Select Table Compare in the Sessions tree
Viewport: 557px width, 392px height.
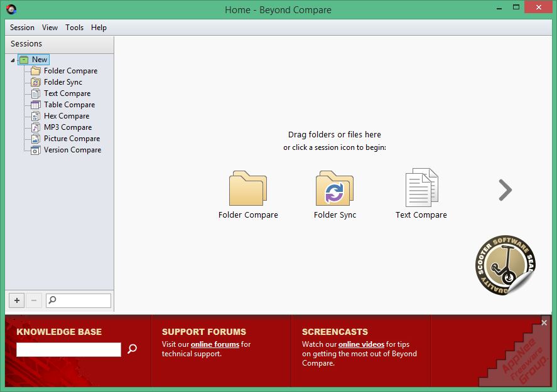pyautogui.click(x=69, y=105)
